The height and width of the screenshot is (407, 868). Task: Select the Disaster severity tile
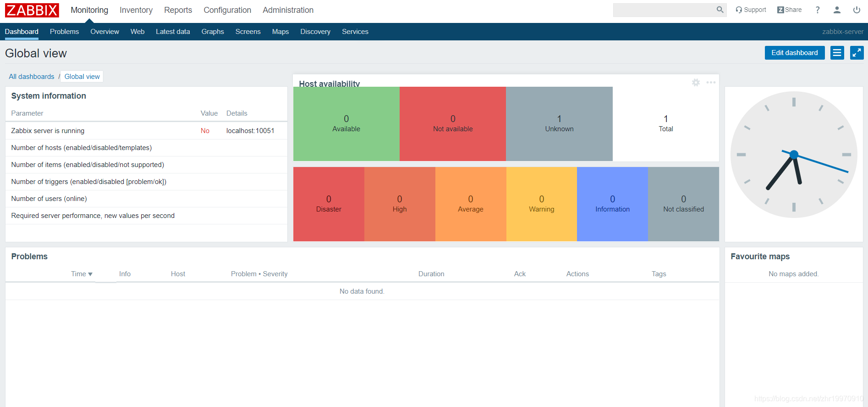point(329,204)
